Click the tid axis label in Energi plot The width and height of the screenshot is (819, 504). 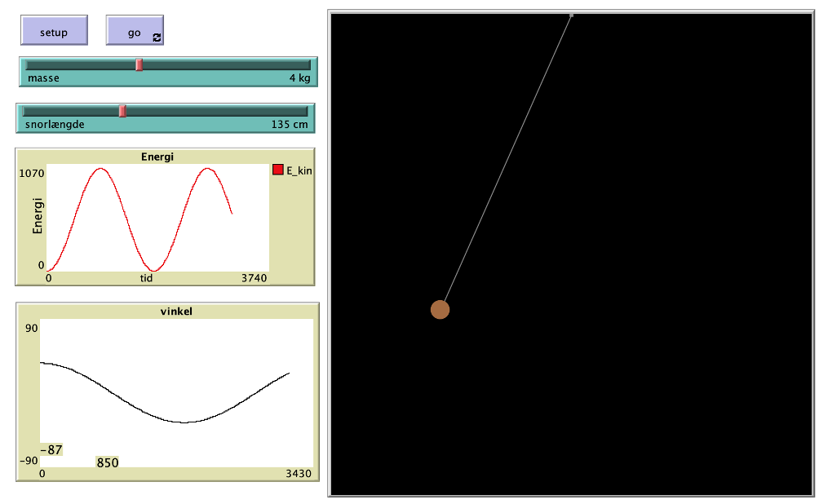click(147, 276)
